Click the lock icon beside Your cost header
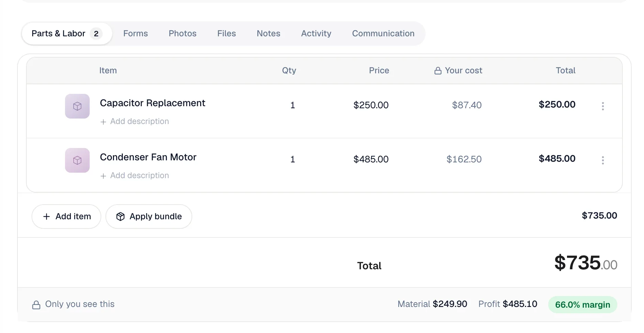The width and height of the screenshot is (644, 333). tap(438, 71)
